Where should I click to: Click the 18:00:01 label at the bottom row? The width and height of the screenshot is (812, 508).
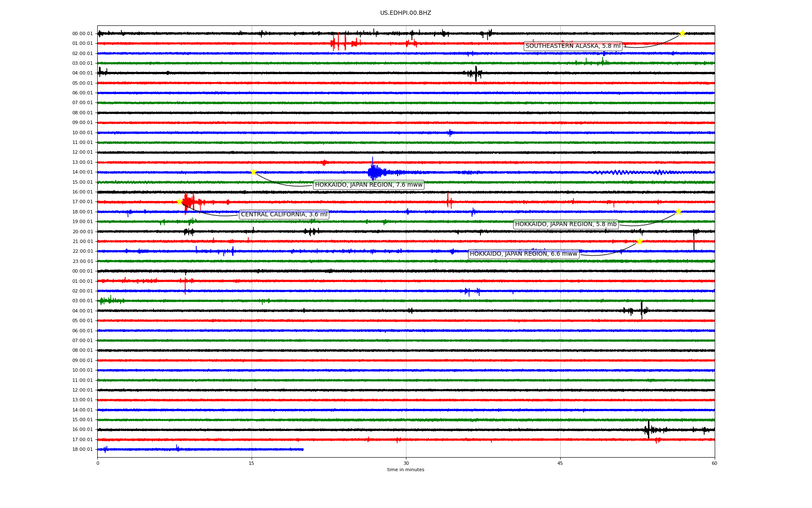coord(82,450)
